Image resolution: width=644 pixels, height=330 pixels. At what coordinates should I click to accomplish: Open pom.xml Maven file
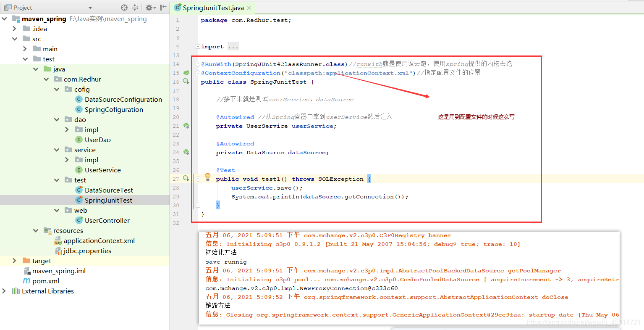(x=45, y=281)
